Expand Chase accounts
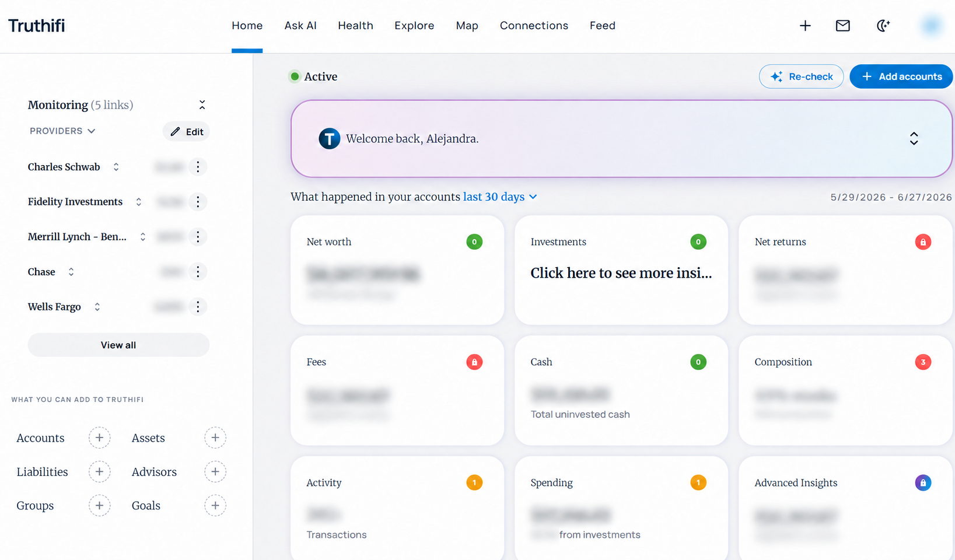The width and height of the screenshot is (955, 560). pos(71,272)
